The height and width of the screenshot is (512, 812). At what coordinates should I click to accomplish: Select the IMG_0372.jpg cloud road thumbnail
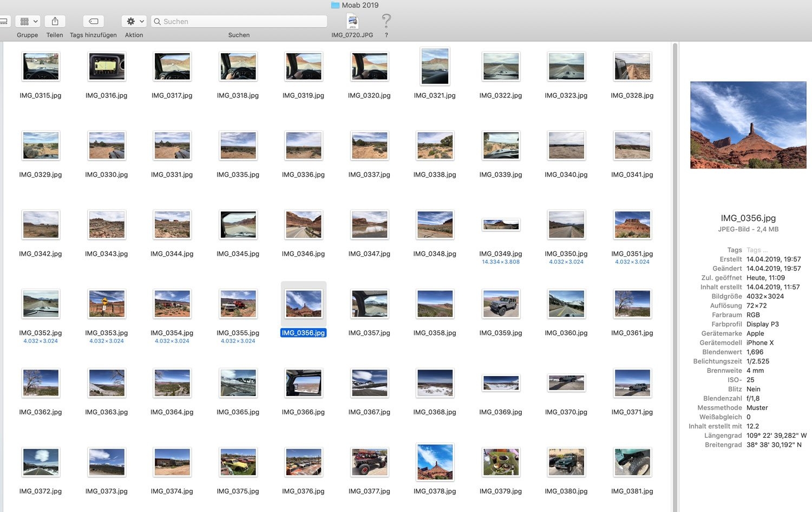coord(41,462)
